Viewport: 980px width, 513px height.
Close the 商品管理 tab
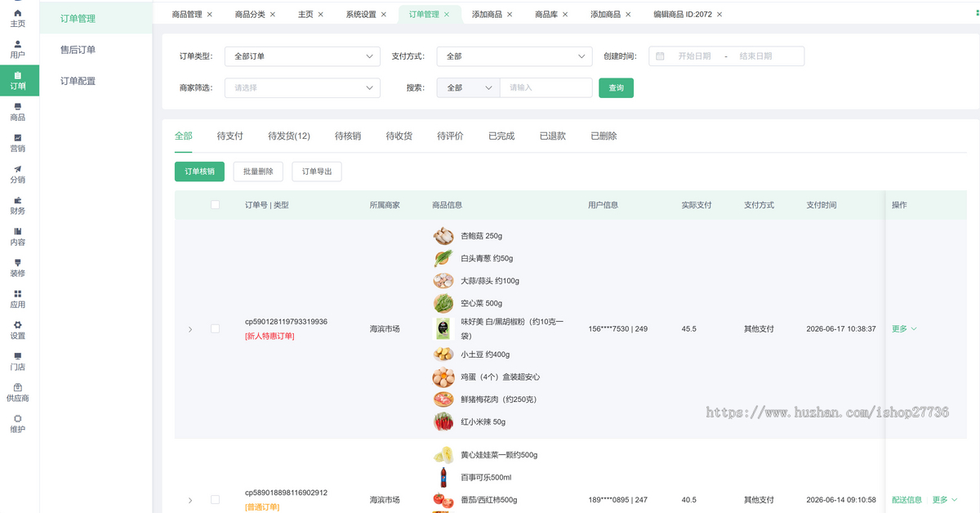click(x=210, y=15)
